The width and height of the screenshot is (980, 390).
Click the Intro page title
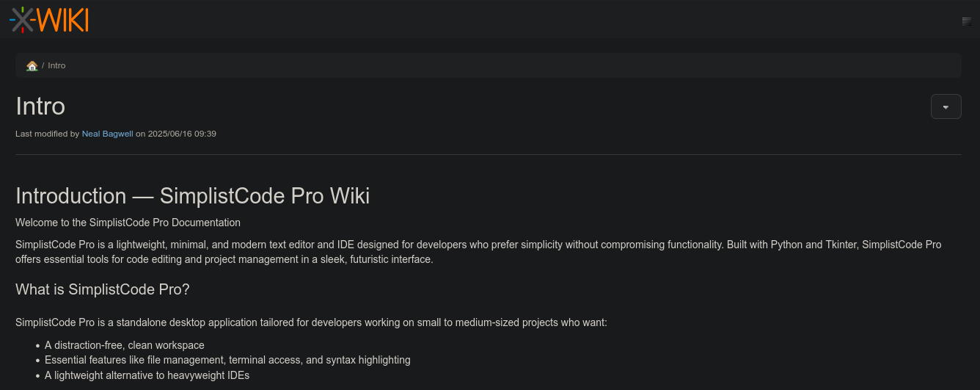point(40,106)
